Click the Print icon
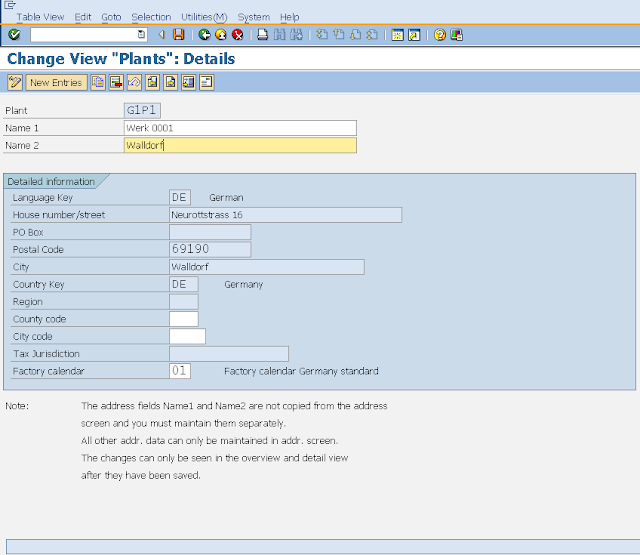The width and height of the screenshot is (640, 555). [x=262, y=35]
